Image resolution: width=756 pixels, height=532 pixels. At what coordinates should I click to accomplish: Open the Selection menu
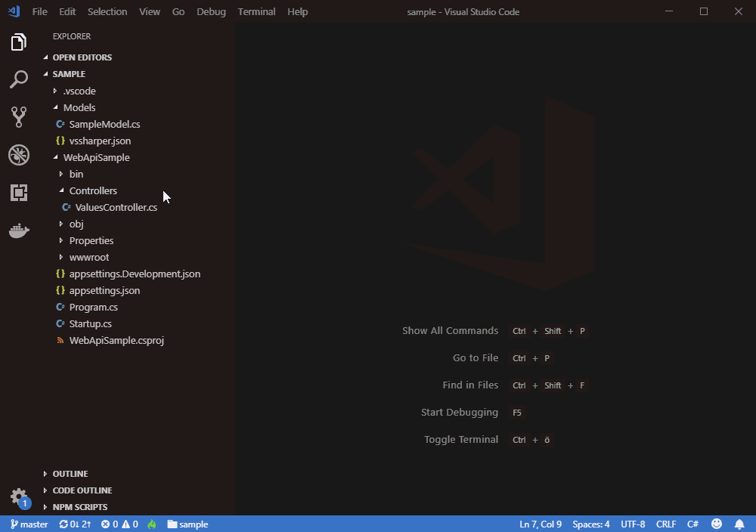tap(107, 11)
